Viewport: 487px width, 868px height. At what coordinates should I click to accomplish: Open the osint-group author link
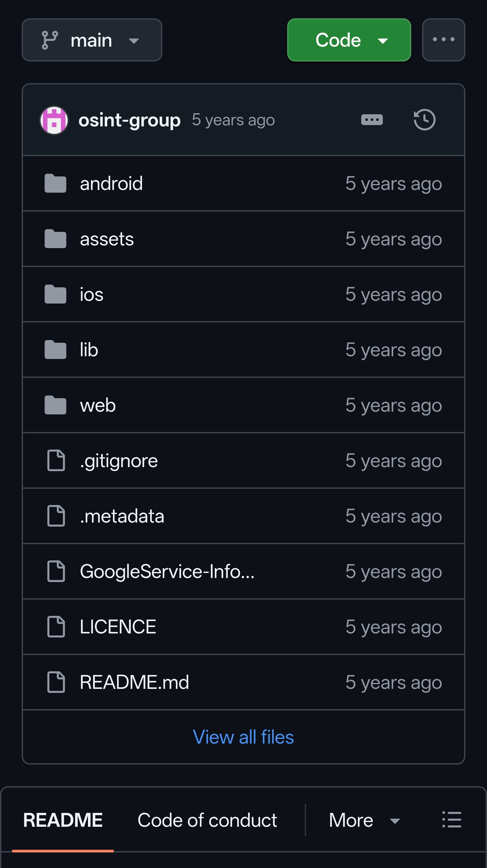click(x=130, y=120)
